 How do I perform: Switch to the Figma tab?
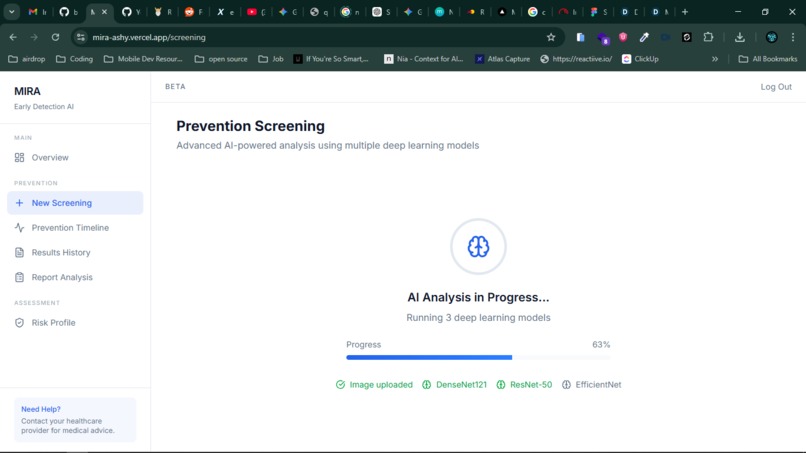click(x=598, y=12)
